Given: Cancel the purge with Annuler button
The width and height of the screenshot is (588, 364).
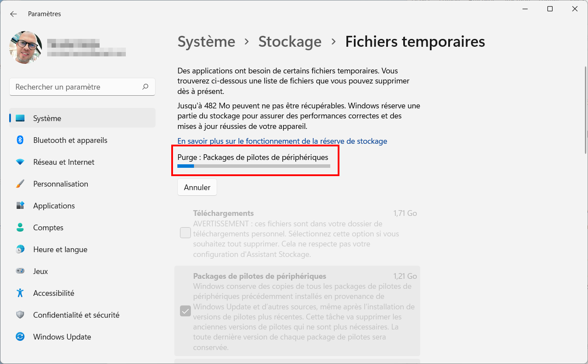Looking at the screenshot, I should (x=197, y=187).
